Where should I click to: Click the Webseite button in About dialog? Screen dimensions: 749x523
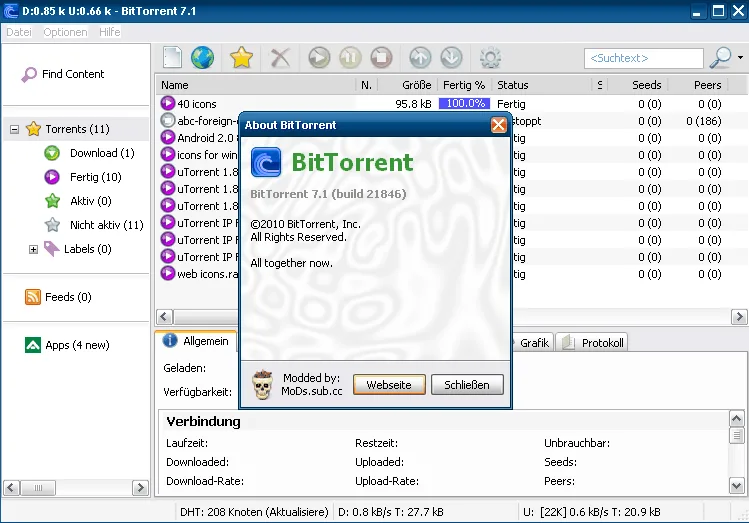389,385
